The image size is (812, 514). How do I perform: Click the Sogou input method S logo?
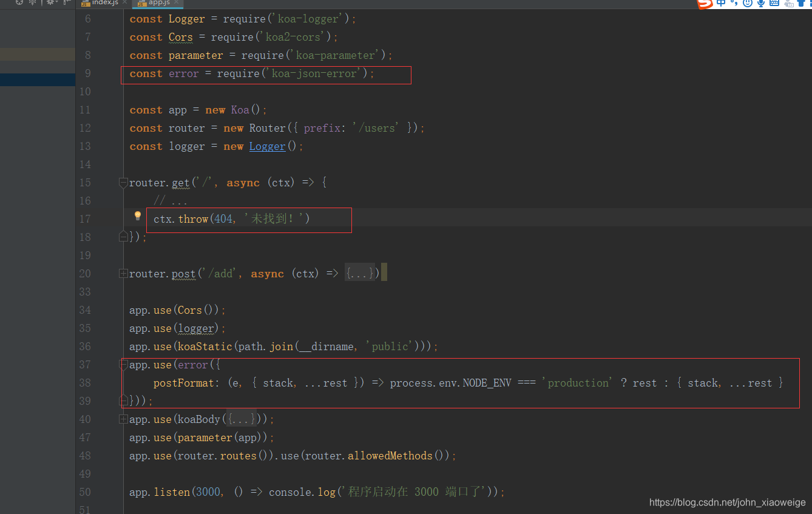click(704, 4)
